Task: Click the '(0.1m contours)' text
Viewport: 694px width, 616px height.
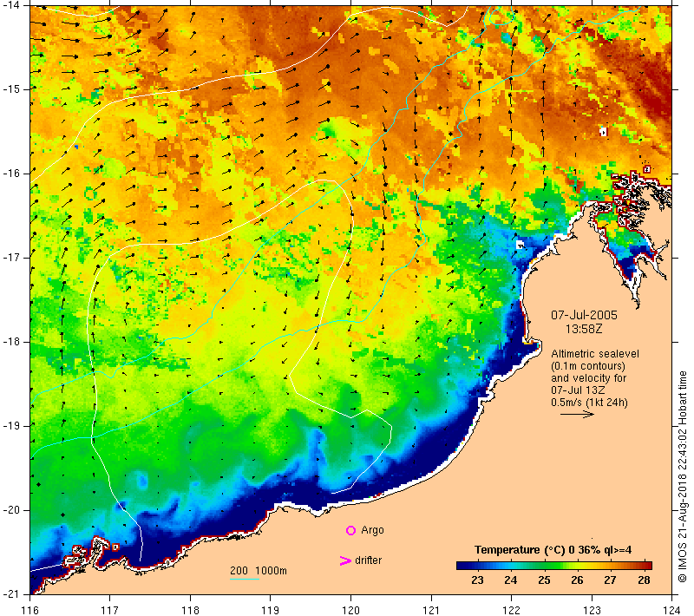Action: tap(588, 366)
